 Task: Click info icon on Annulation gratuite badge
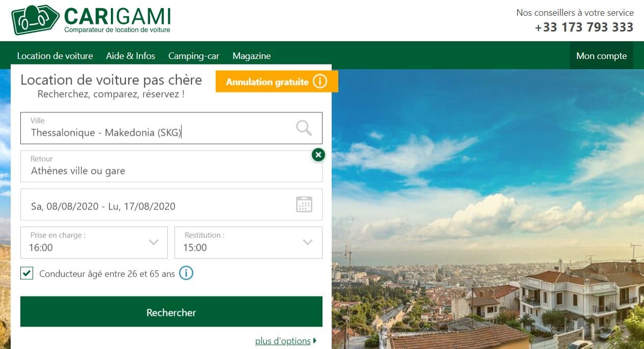click(319, 81)
